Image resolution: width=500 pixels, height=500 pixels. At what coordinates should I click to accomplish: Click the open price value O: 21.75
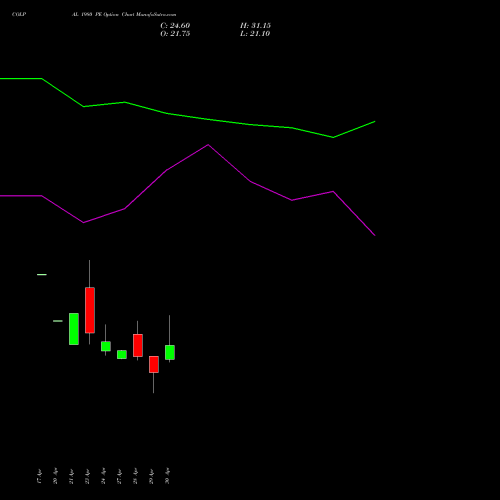click(x=175, y=34)
